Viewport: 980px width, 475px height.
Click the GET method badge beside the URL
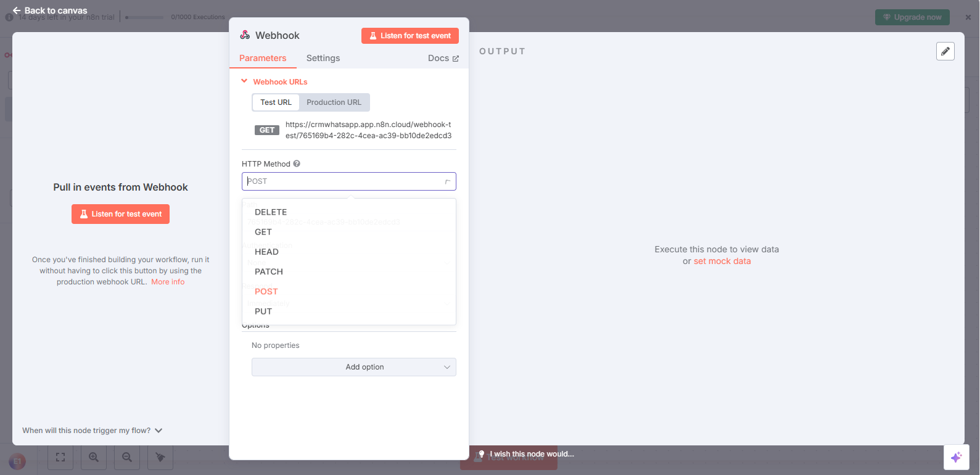coord(267,130)
